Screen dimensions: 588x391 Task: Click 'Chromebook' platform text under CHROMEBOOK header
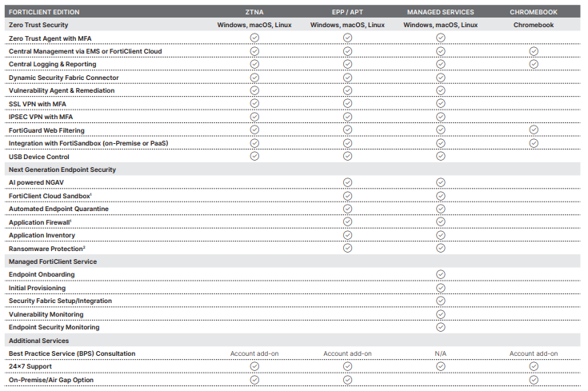point(534,25)
